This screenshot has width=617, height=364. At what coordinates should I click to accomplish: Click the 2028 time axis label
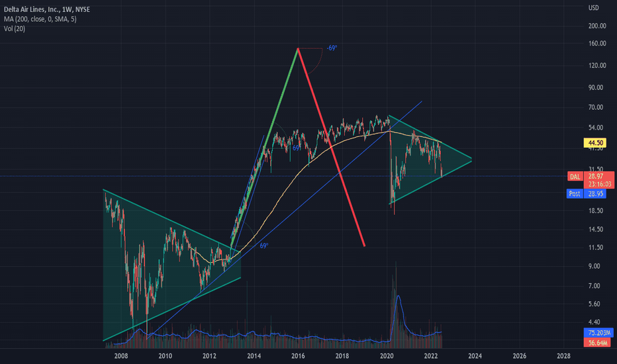[x=563, y=356]
